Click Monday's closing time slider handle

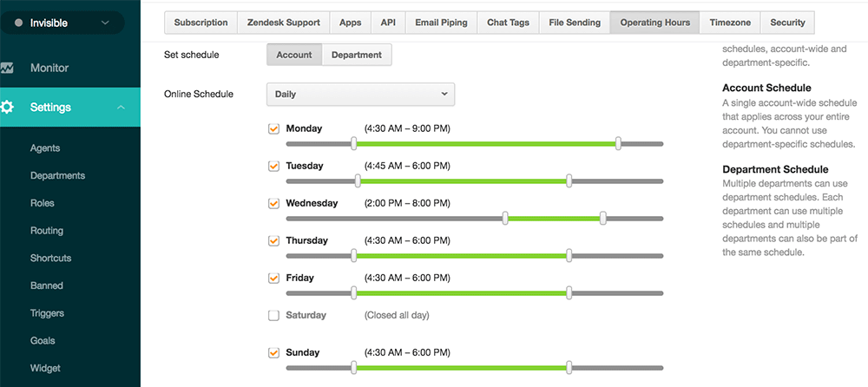click(618, 143)
